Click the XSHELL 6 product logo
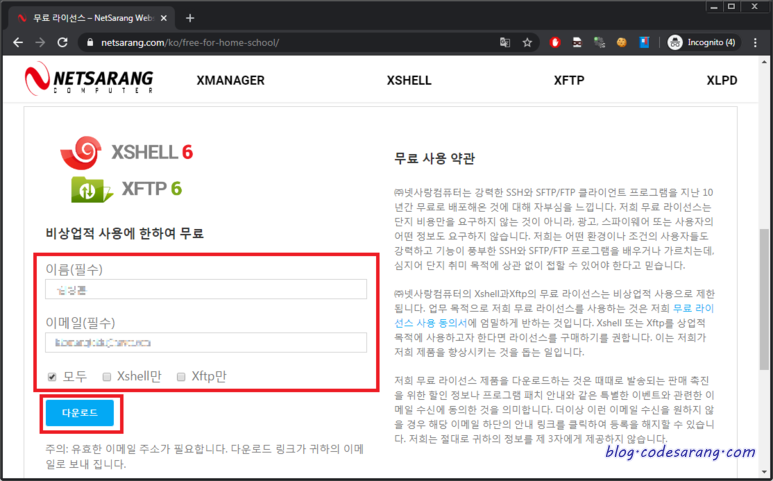Image resolution: width=773 pixels, height=481 pixels. (127, 152)
